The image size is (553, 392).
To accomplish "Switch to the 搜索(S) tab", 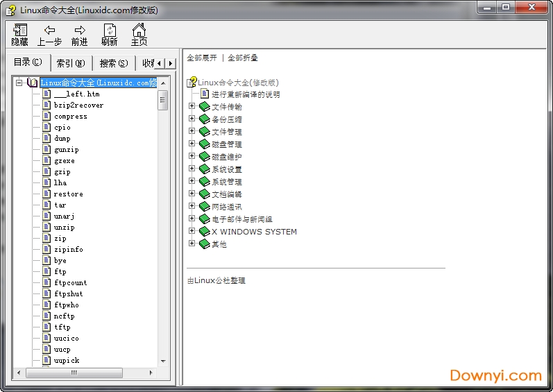I will click(114, 63).
